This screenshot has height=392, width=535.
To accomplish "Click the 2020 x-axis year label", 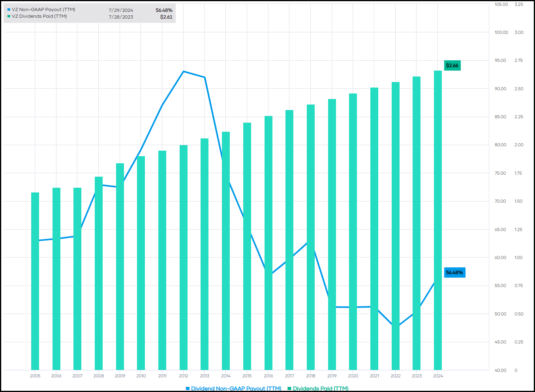I will (x=353, y=376).
